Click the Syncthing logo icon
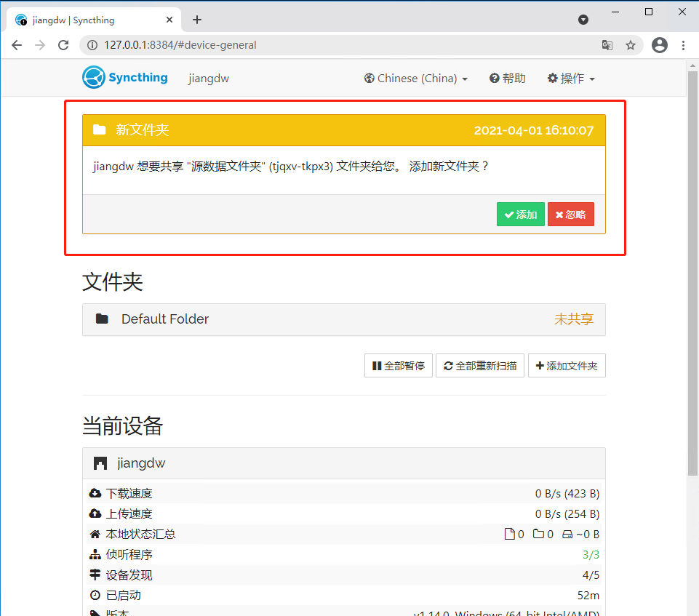The width and height of the screenshot is (699, 616). 95,78
